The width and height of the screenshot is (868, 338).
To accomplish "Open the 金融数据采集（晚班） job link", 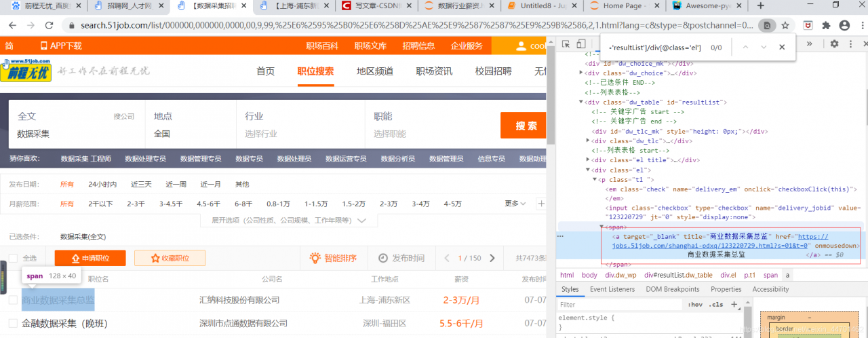I will (x=64, y=323).
